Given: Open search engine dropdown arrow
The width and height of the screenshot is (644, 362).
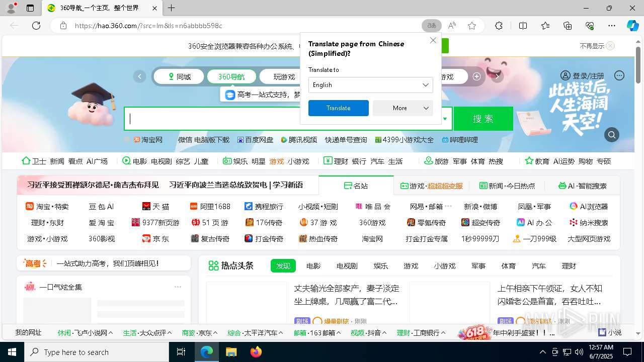Looking at the screenshot, I should tap(445, 119).
